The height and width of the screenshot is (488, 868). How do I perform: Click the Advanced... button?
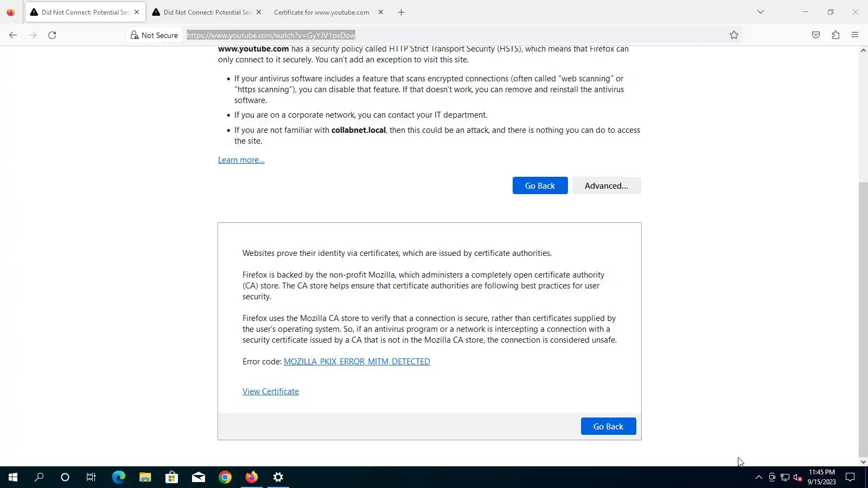(607, 185)
